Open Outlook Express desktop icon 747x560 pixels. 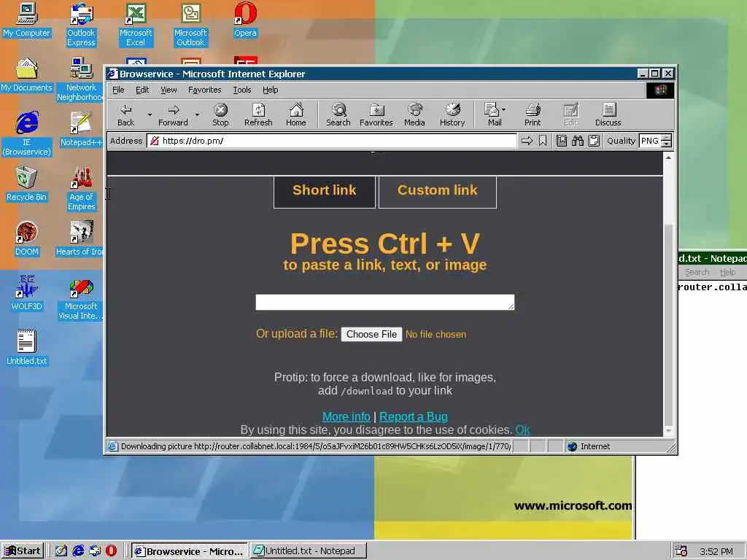tap(81, 25)
